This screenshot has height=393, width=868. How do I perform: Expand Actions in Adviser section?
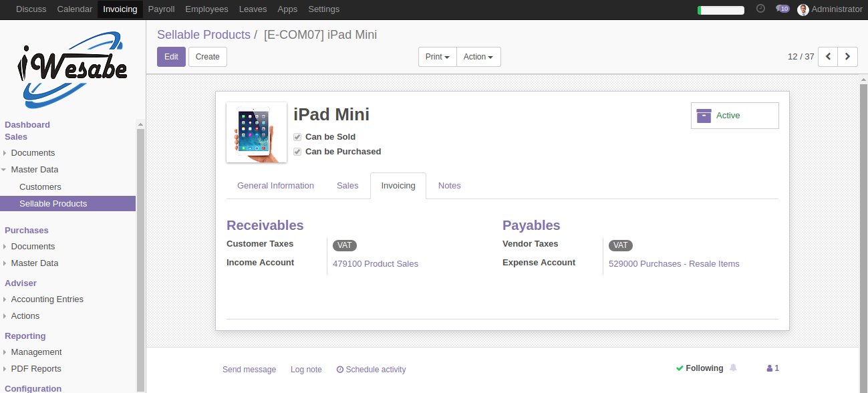pos(25,316)
